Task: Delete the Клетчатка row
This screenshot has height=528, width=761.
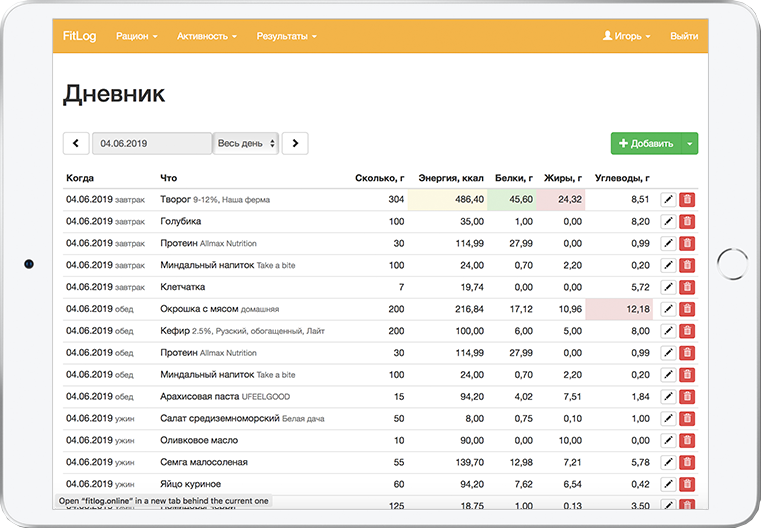Action: pos(687,288)
